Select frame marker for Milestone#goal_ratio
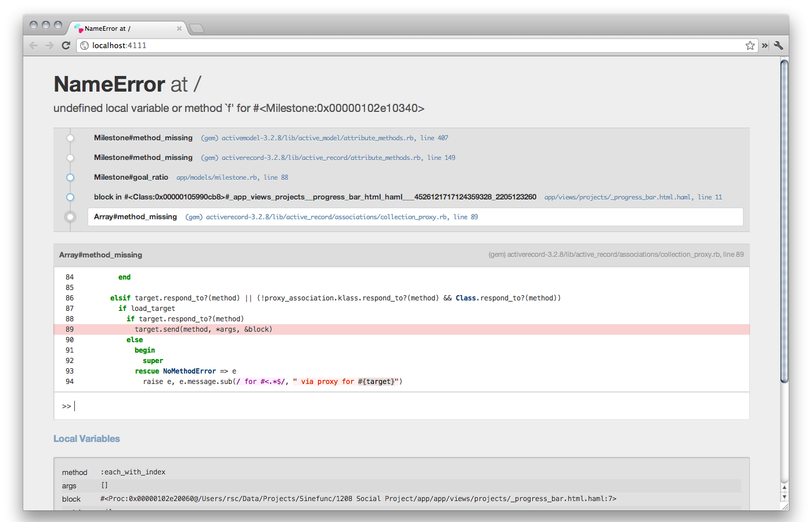The height and width of the screenshot is (522, 812). (x=70, y=177)
